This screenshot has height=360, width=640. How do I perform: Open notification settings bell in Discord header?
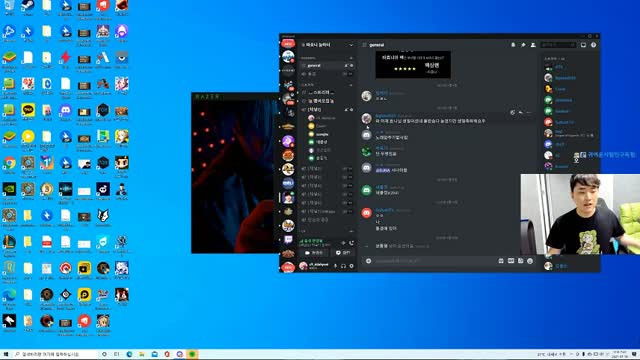[513, 45]
